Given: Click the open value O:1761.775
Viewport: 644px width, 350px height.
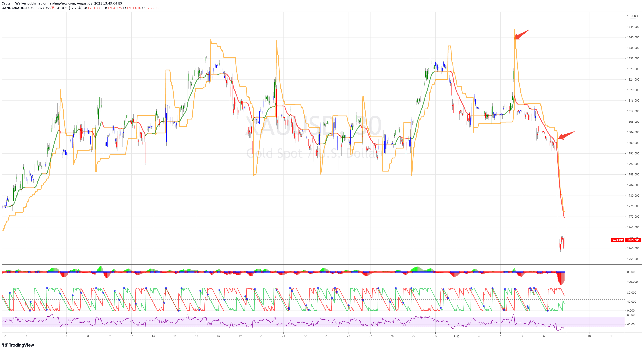Looking at the screenshot, I should 93,8.
